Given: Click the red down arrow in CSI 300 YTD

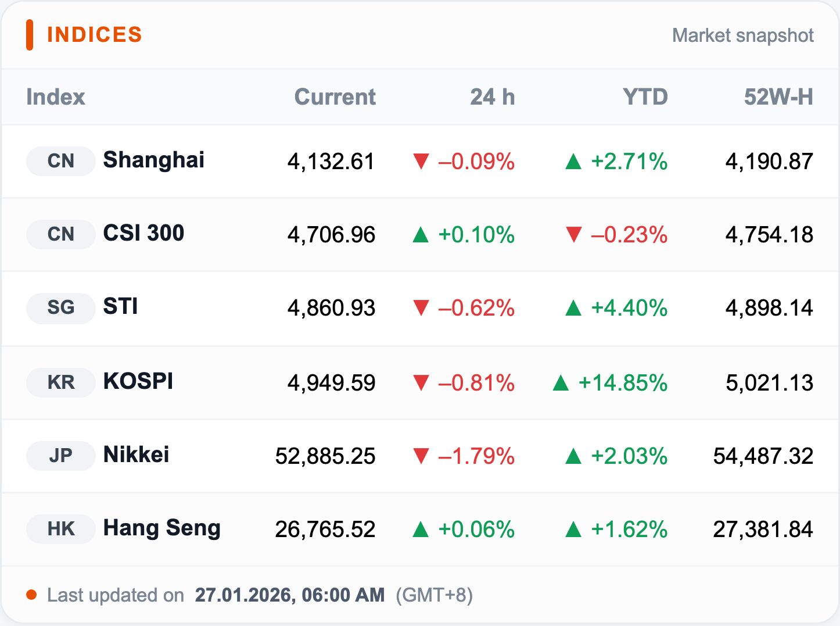Looking at the screenshot, I should [x=573, y=235].
